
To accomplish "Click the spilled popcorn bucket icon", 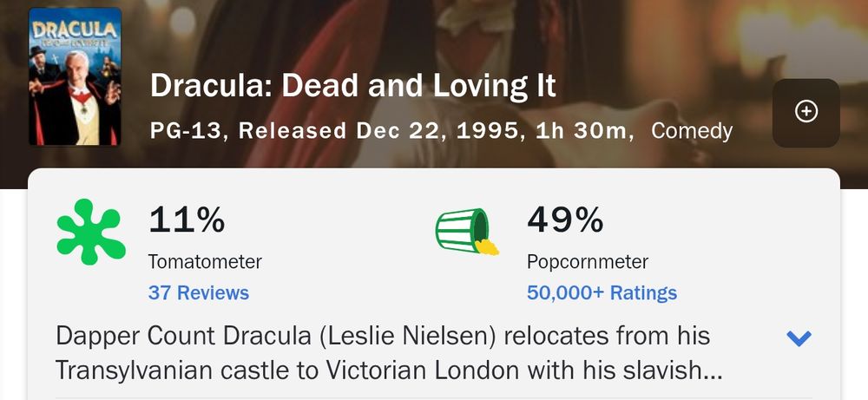I will [468, 232].
